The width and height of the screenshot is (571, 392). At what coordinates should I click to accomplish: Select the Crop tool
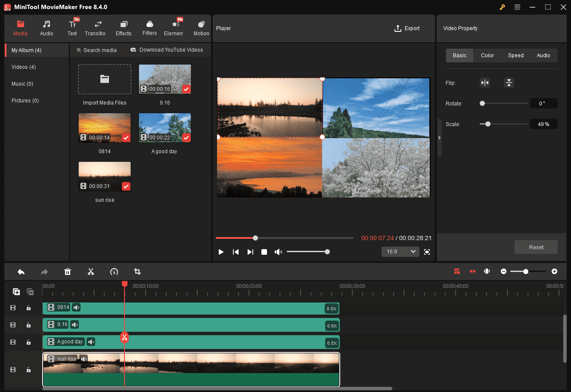[x=137, y=272]
